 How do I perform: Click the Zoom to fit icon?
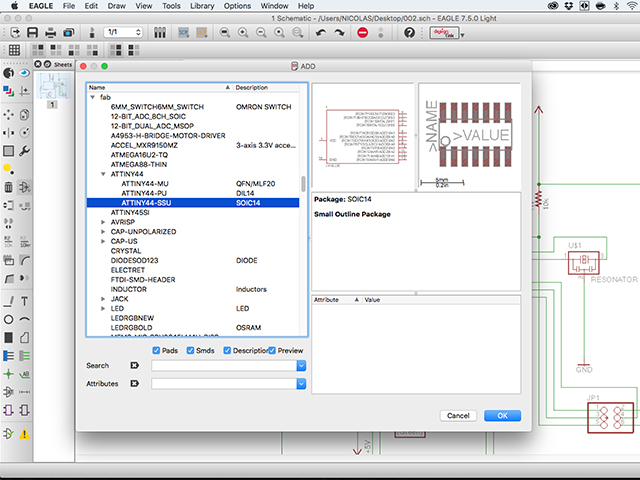(224, 33)
